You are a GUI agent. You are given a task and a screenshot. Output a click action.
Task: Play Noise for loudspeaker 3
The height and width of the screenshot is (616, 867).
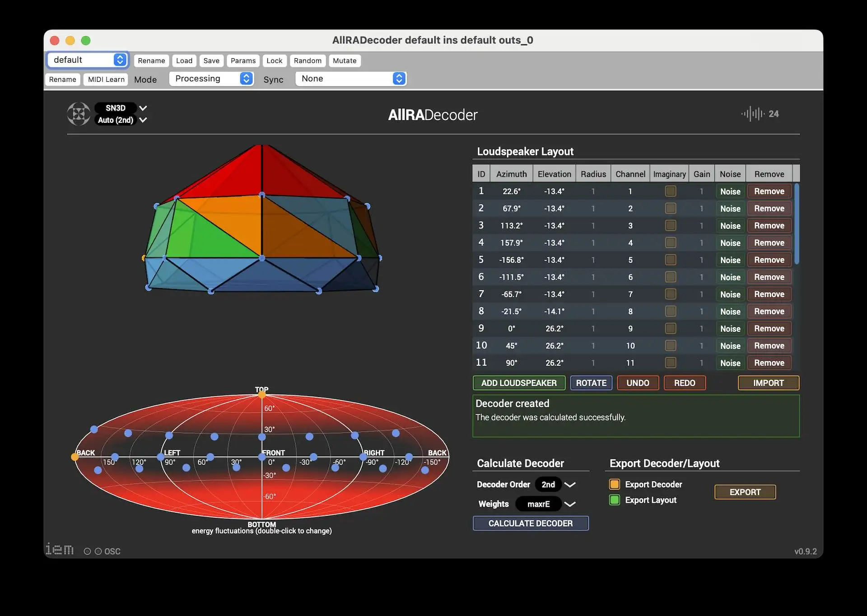tap(730, 225)
